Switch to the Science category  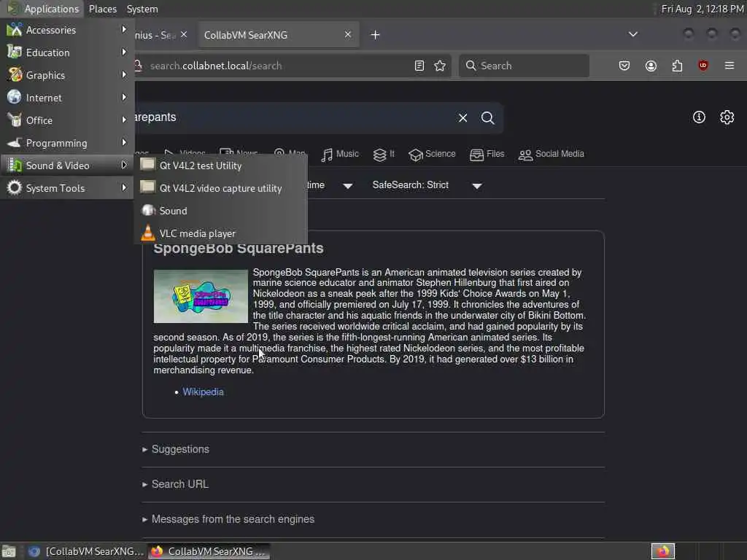432,155
